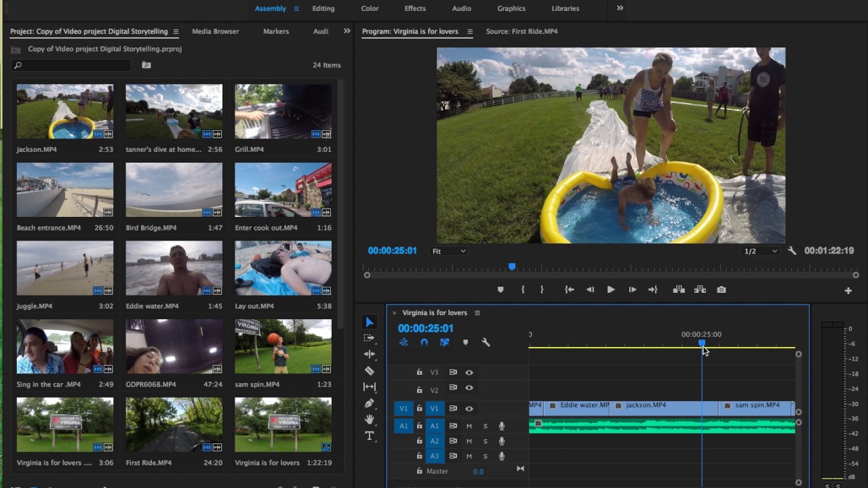Open Program monitor settings wrench
Image resolution: width=868 pixels, height=488 pixels.
[x=791, y=251]
